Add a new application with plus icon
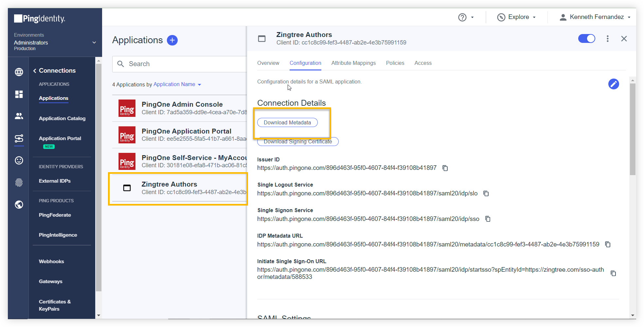Viewport: 644px width, 327px height. pos(172,40)
